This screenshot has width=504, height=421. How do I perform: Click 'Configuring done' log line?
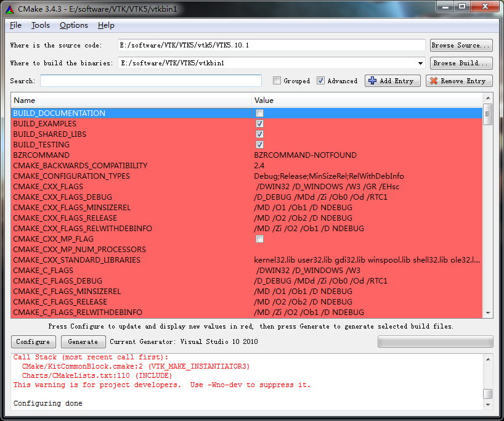point(48,403)
